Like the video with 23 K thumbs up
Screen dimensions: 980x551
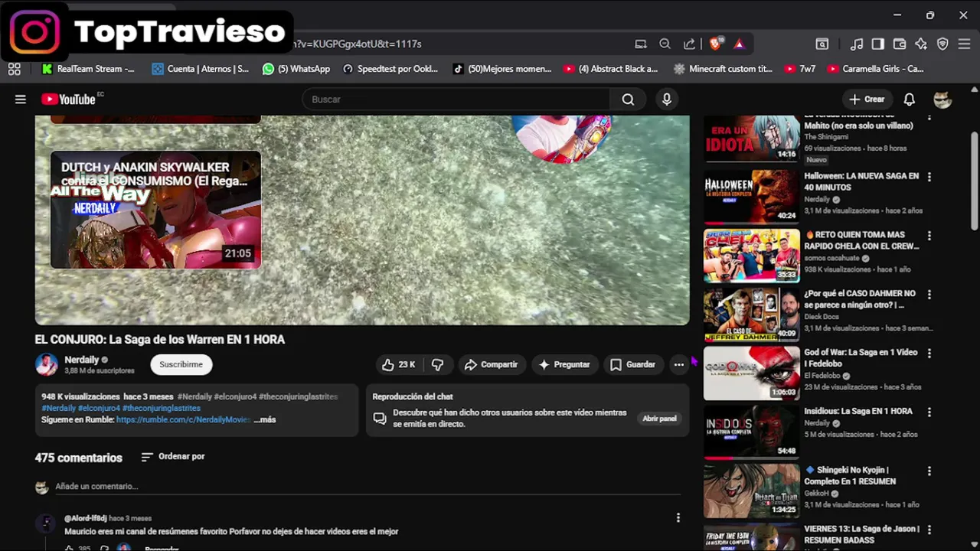click(399, 365)
